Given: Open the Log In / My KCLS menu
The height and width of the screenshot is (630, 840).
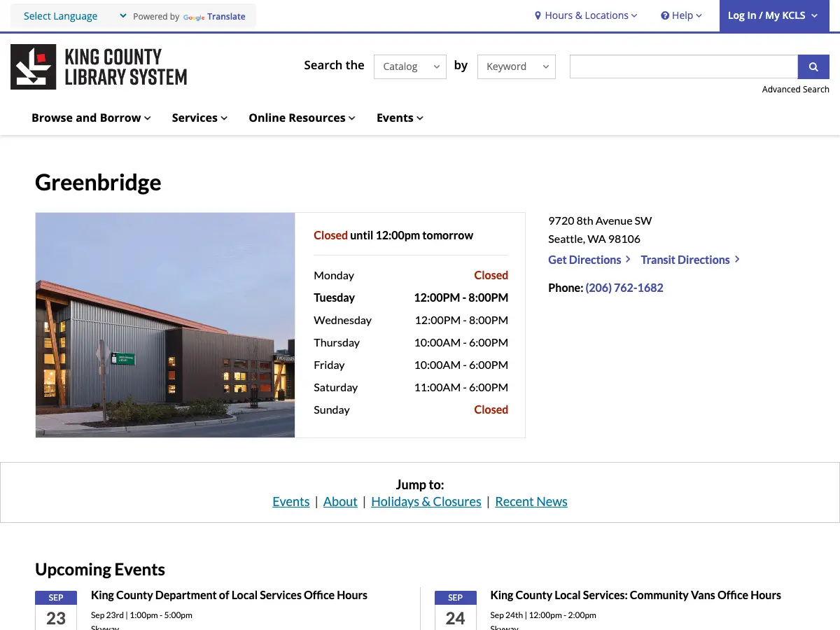Looking at the screenshot, I should [774, 15].
